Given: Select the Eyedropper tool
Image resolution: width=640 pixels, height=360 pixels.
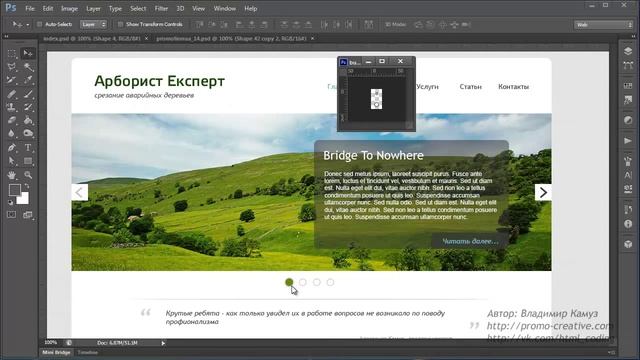Looking at the screenshot, I should pos(28,80).
